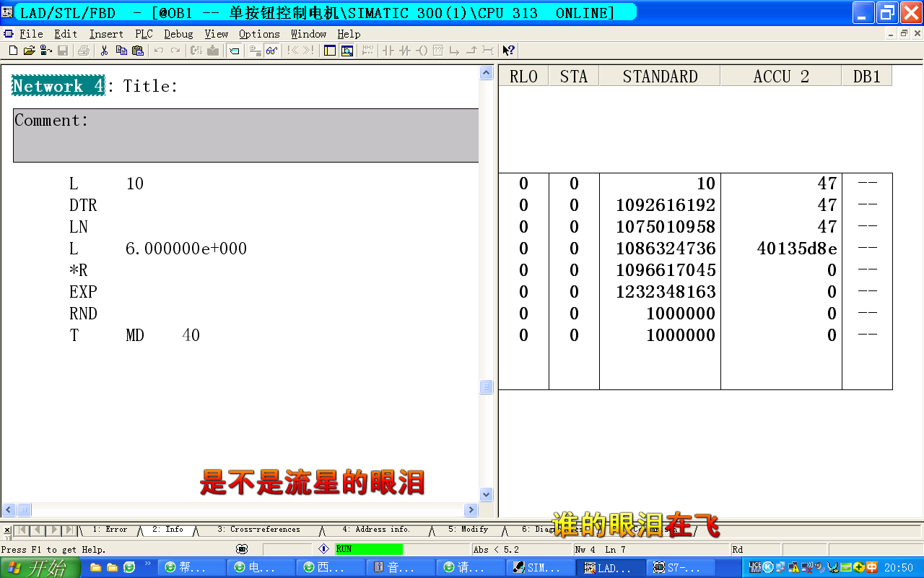Toggle the Details view toolbar icon
The image size is (924, 578).
pyautogui.click(x=347, y=51)
